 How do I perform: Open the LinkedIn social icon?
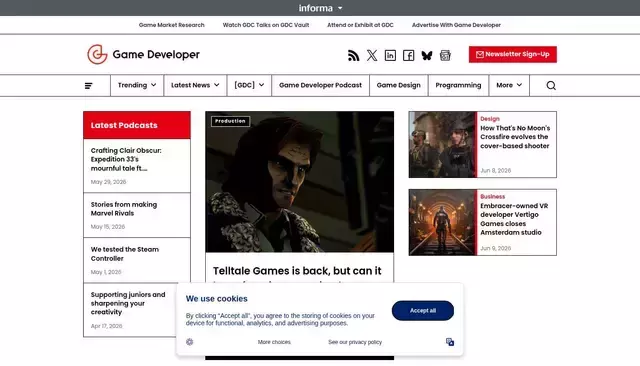[390, 55]
